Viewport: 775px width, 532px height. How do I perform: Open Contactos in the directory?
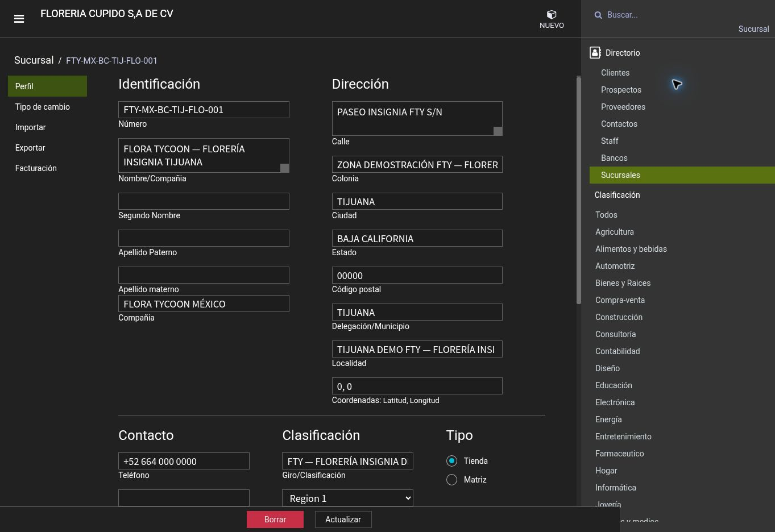click(619, 124)
